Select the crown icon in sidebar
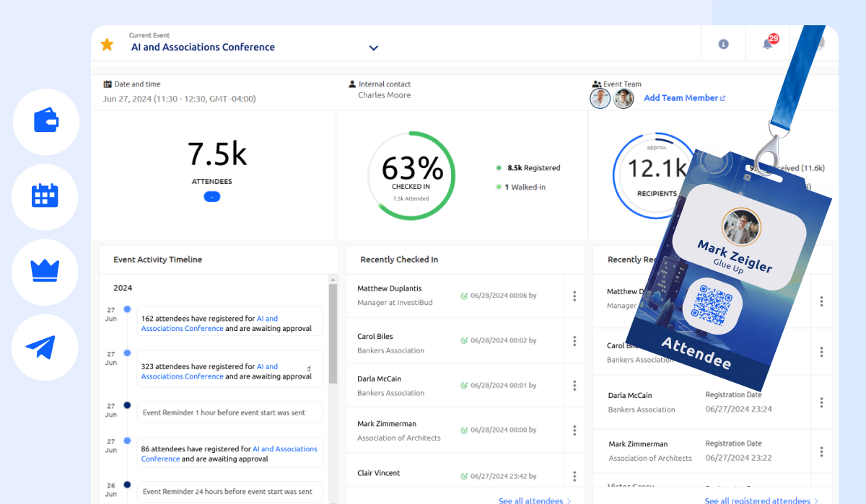The width and height of the screenshot is (866, 504). [45, 271]
